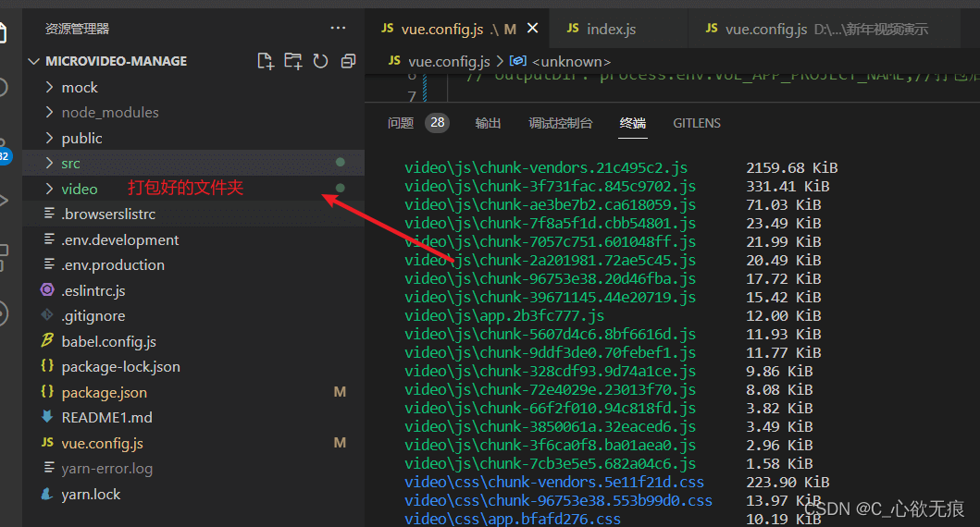This screenshot has height=527, width=980.
Task: Open package.json from the file list
Action: pyautogui.click(x=104, y=392)
